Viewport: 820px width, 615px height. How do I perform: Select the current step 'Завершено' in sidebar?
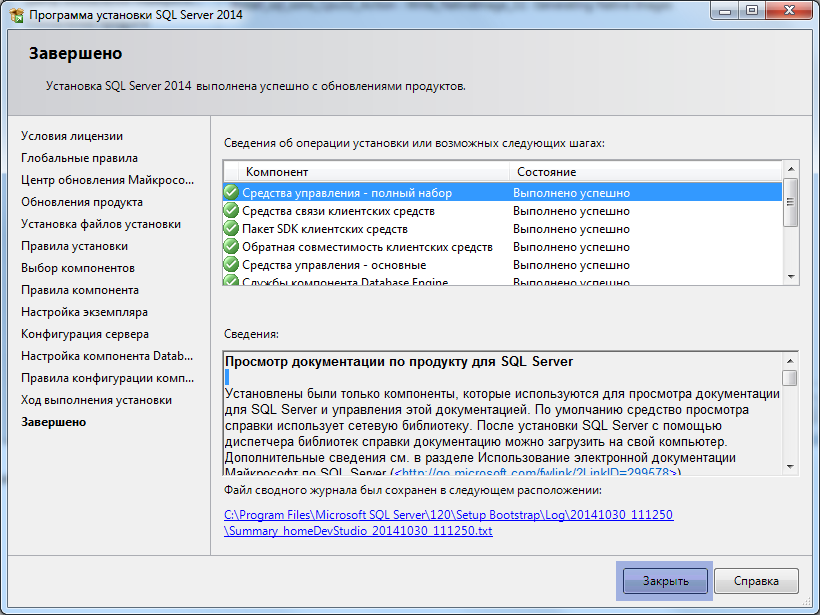point(53,422)
